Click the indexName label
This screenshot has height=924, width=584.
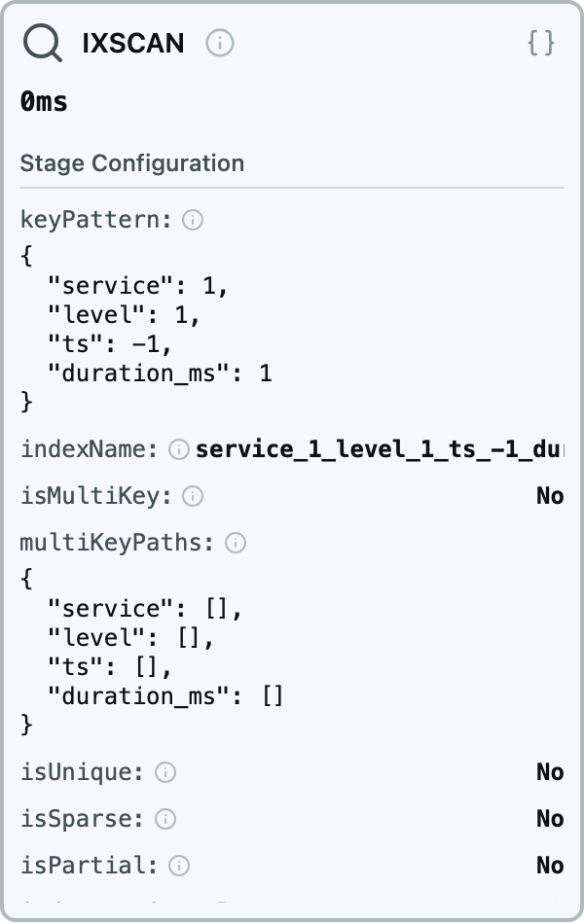[90, 449]
